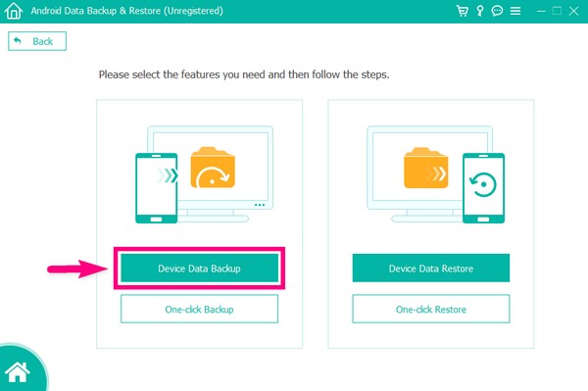Click the backup phone-to-computer illustration
Viewport: 588px width, 391px height.
point(204,174)
